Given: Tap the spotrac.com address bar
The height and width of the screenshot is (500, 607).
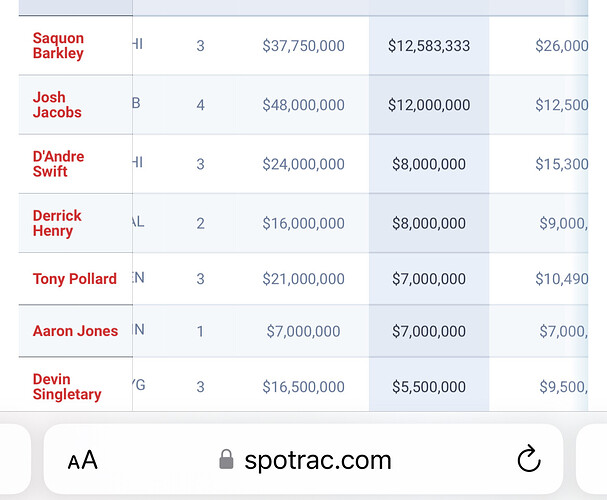Looking at the screenshot, I should 305,460.
